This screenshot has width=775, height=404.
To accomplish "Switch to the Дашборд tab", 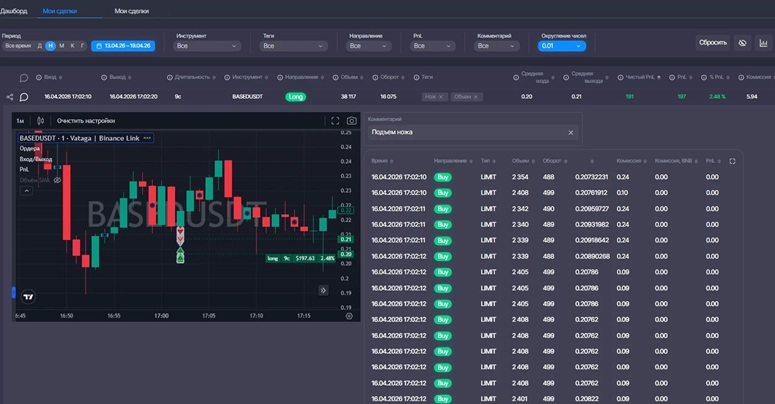I will click(x=14, y=10).
